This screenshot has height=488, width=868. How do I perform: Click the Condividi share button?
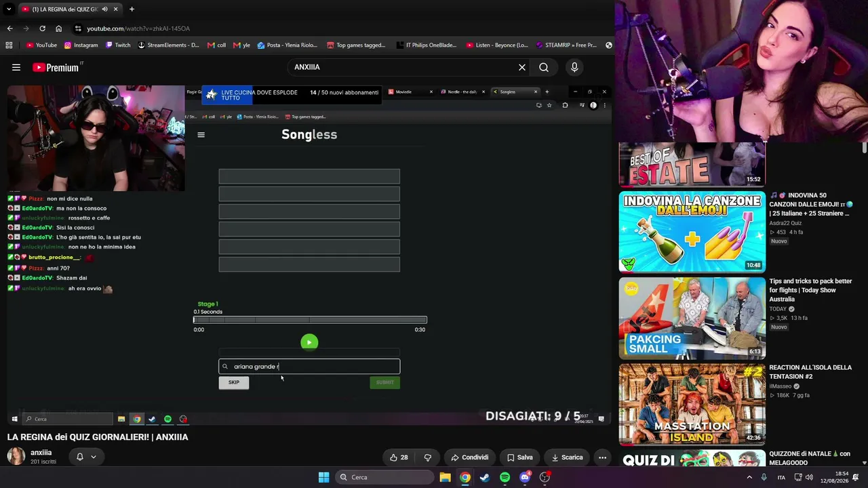(469, 457)
